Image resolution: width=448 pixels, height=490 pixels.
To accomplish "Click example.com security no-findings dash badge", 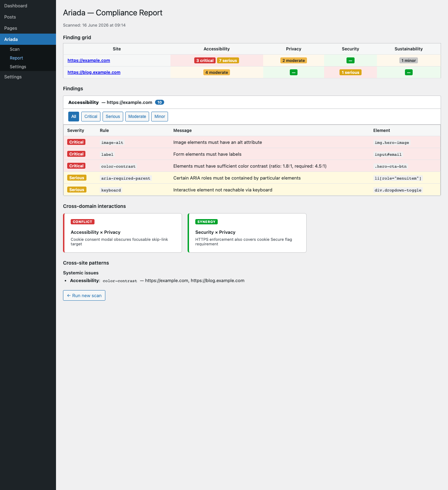I will [x=350, y=61].
